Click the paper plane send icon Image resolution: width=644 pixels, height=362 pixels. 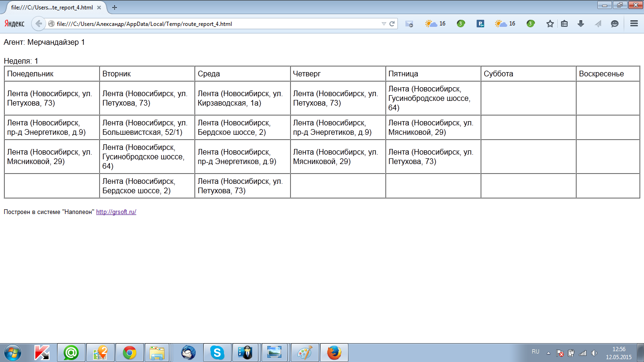coord(598,24)
